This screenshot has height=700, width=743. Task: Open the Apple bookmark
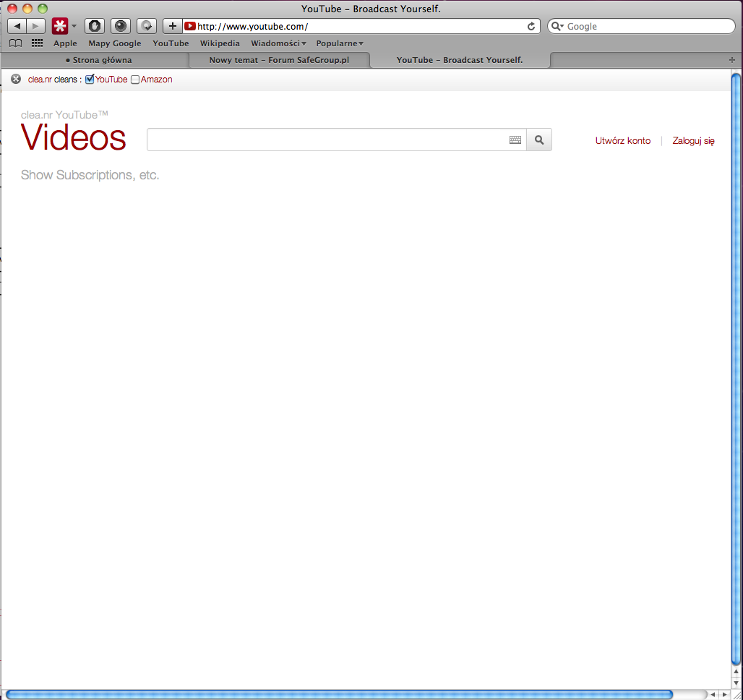tap(65, 43)
